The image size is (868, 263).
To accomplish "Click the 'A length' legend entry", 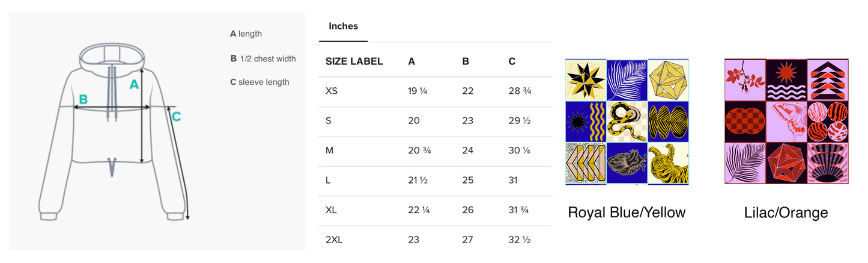I will (246, 34).
